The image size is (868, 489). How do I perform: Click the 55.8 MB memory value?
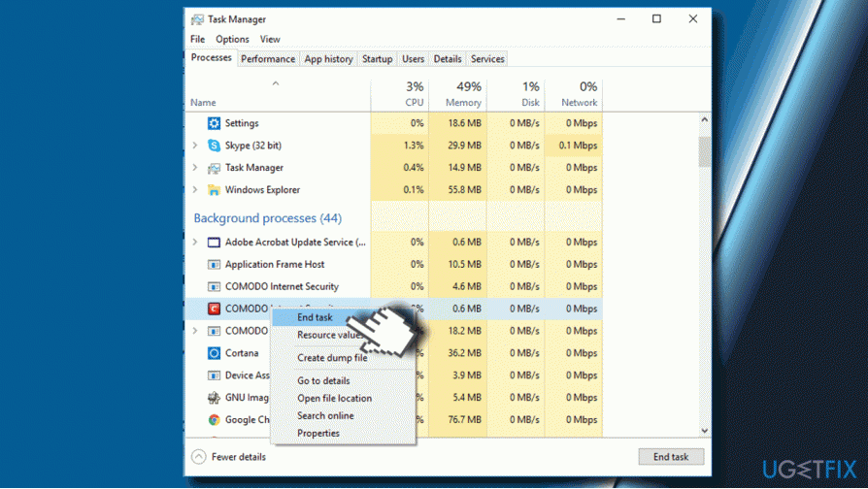[464, 190]
